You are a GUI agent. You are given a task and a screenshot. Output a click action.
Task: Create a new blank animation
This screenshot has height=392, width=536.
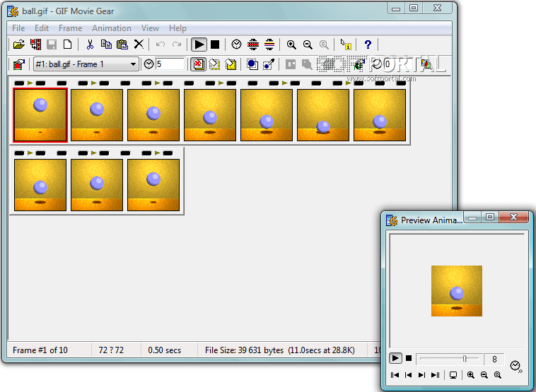click(x=68, y=44)
